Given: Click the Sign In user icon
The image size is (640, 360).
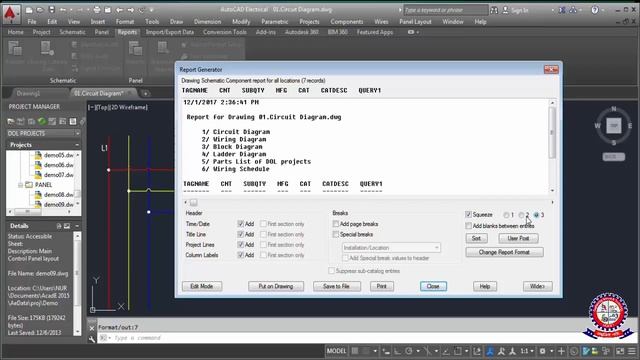Looking at the screenshot, I should 505,10.
